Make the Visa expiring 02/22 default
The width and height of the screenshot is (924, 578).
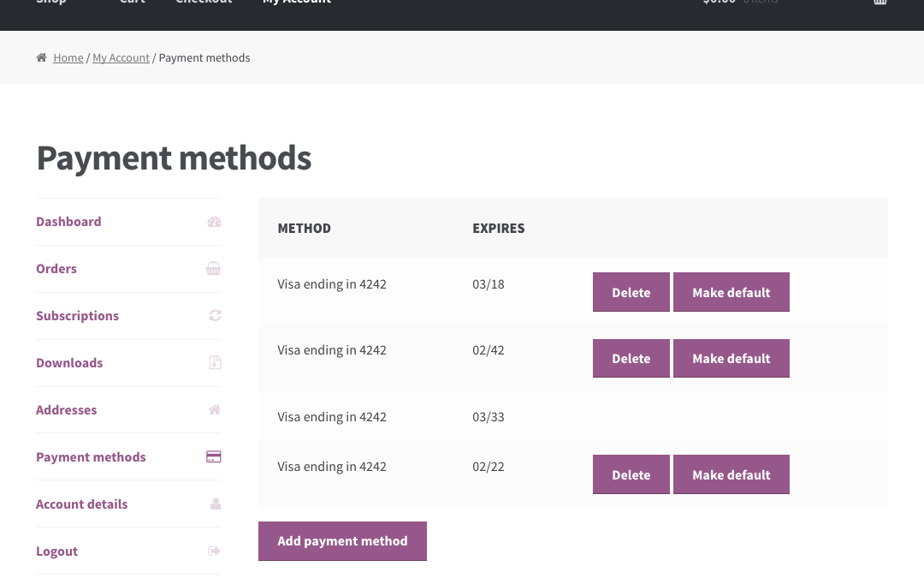point(731,475)
